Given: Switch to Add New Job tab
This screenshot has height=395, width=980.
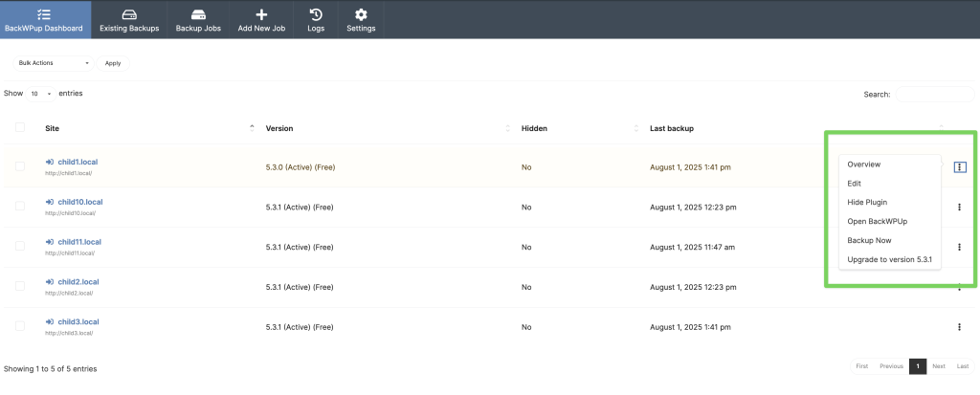Looking at the screenshot, I should (x=261, y=19).
